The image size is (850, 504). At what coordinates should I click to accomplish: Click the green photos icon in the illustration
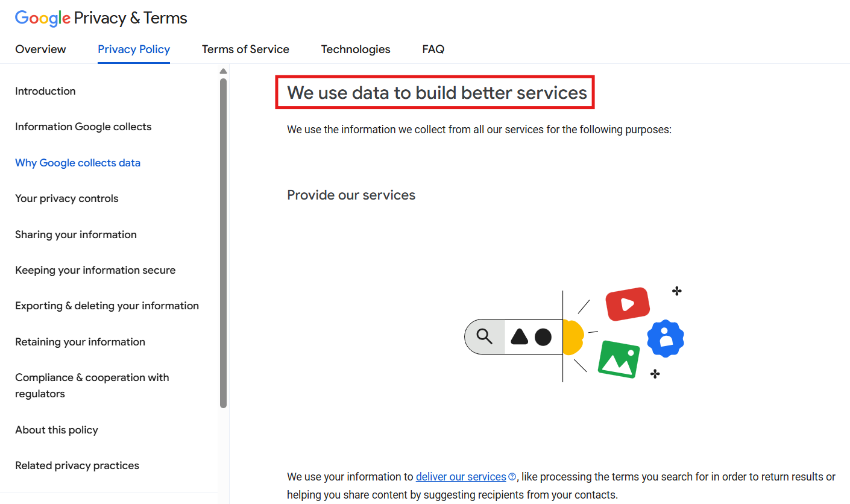pyautogui.click(x=619, y=359)
